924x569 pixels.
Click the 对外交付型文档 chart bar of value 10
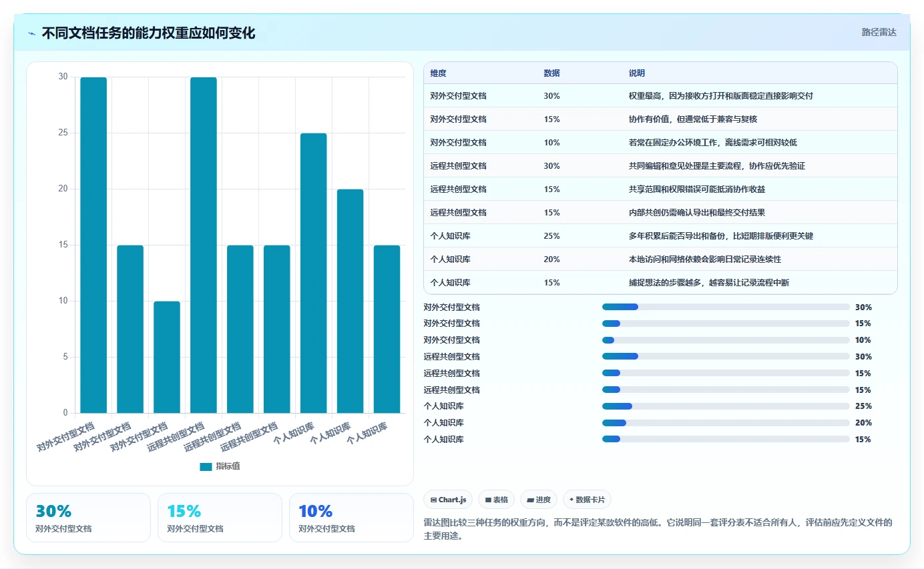167,357
